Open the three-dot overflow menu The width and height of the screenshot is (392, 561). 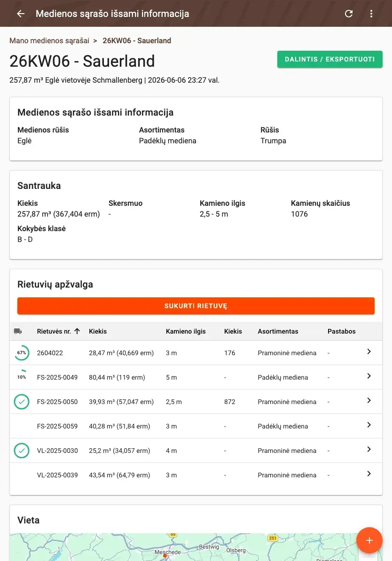pos(371,14)
